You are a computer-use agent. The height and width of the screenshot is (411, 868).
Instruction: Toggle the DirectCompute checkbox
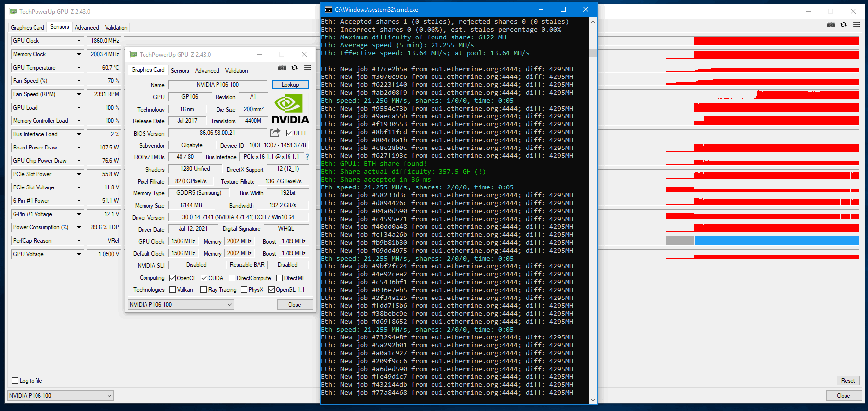coord(232,278)
